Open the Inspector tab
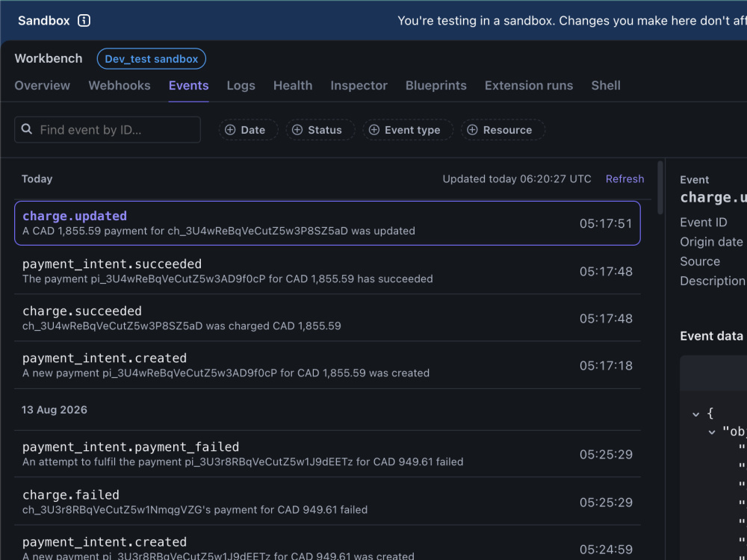The width and height of the screenshot is (747, 560). tap(359, 85)
